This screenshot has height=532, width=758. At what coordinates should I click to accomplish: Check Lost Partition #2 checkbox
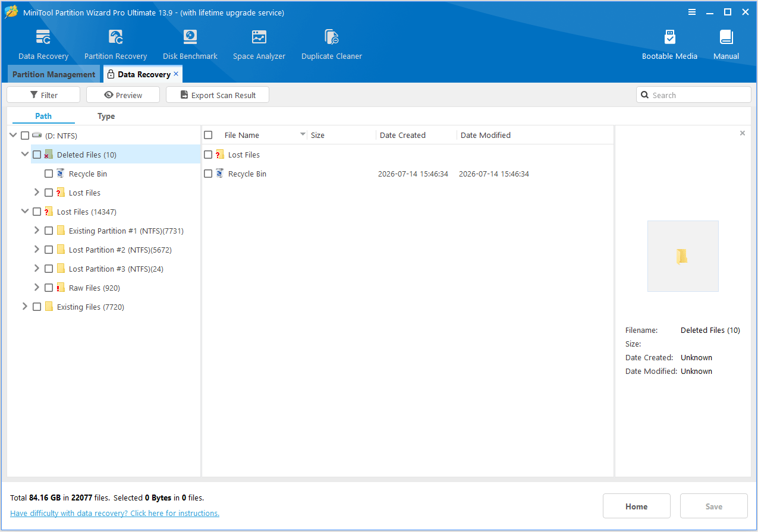tap(49, 250)
